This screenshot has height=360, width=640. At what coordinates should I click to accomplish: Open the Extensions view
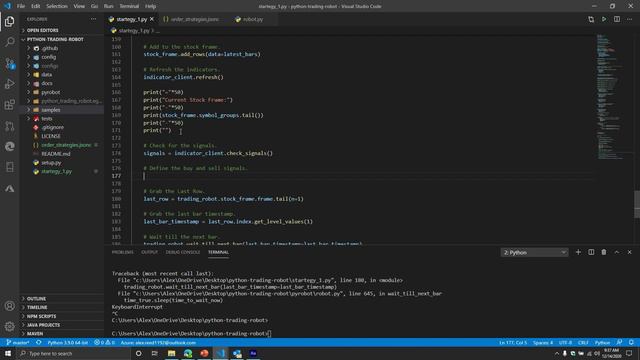pyautogui.click(x=9, y=105)
